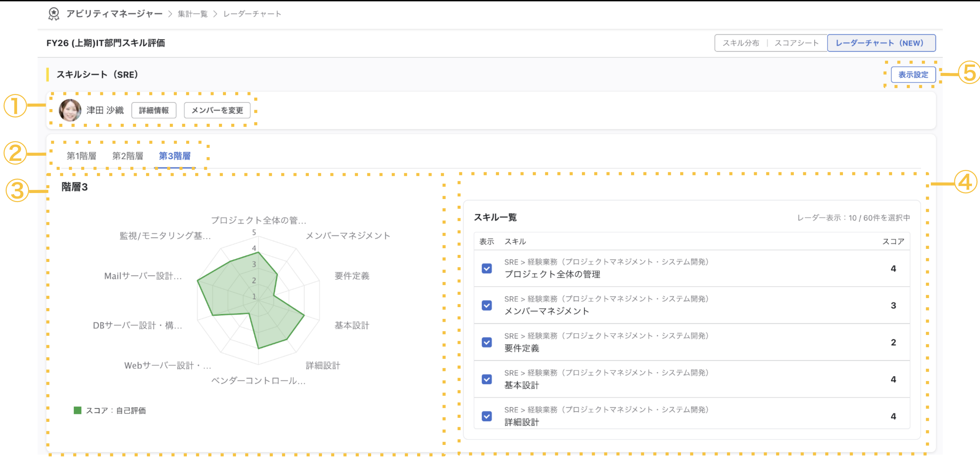Go to 集計一覧 breadcrumb
This screenshot has width=980, height=465.
[x=193, y=14]
